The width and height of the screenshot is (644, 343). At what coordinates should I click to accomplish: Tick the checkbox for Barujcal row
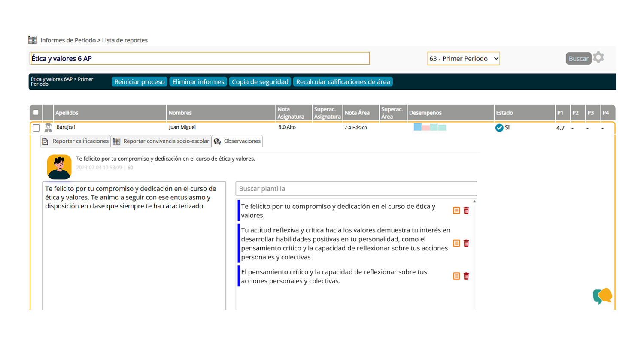(x=36, y=128)
